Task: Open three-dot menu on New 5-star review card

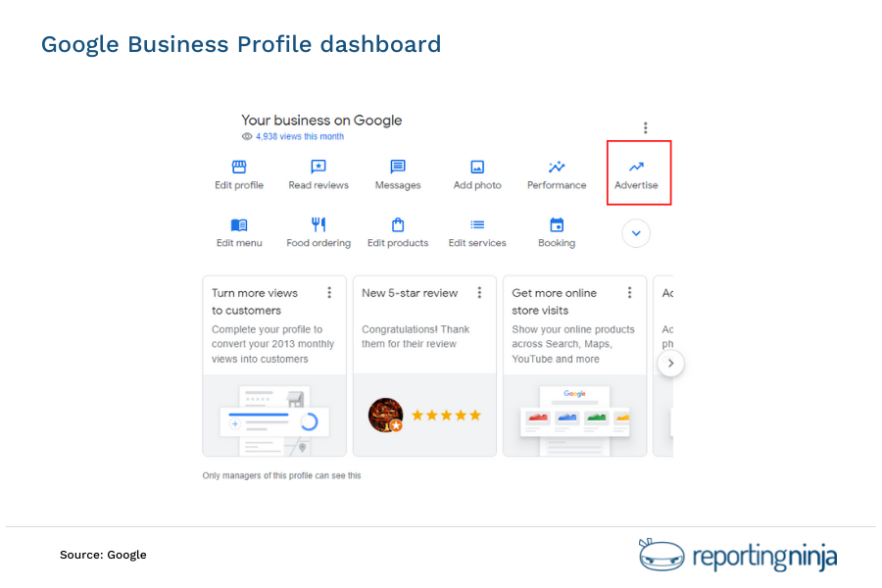Action: point(479,293)
